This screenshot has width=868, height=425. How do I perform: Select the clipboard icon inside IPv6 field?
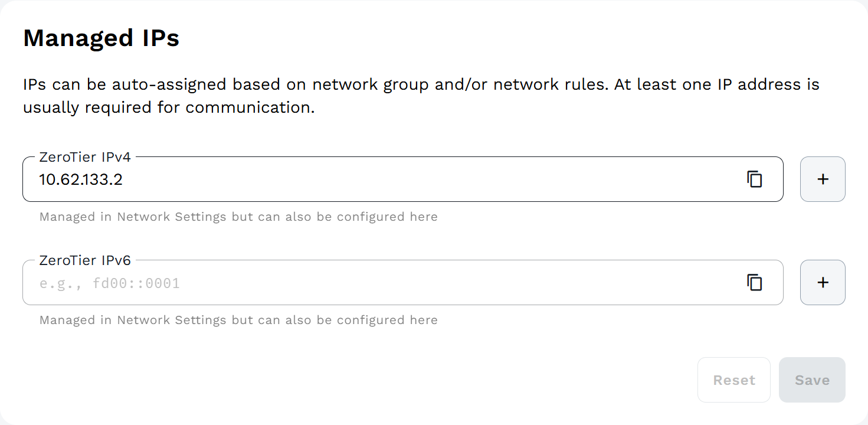pos(755,283)
